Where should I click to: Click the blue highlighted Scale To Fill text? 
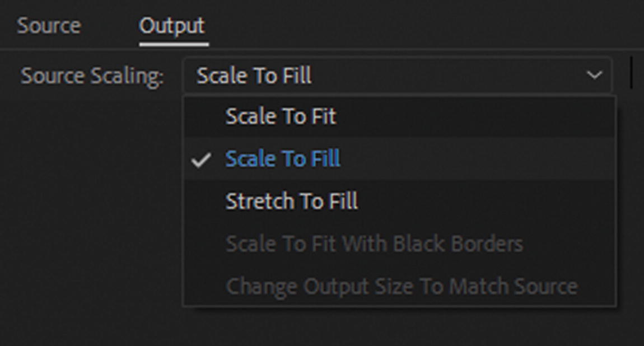pos(283,159)
